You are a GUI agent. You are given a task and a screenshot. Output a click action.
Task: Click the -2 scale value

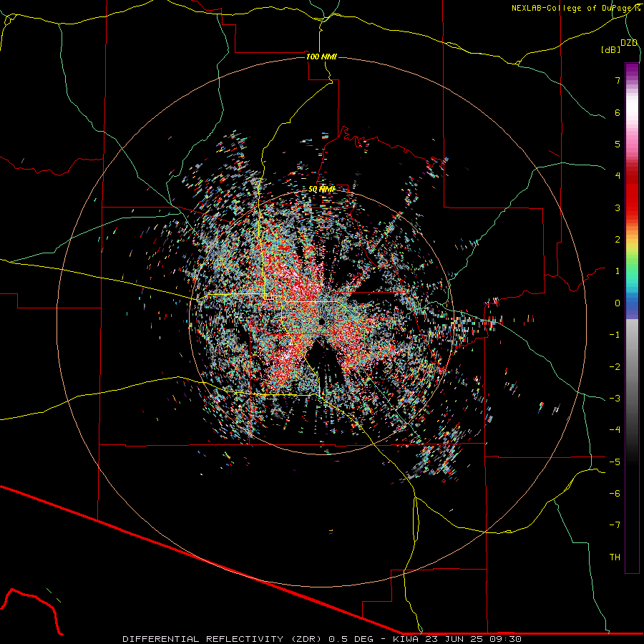click(615, 366)
